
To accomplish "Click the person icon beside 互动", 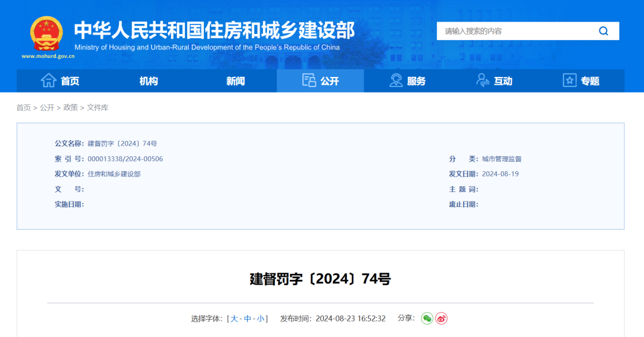I will (x=482, y=80).
